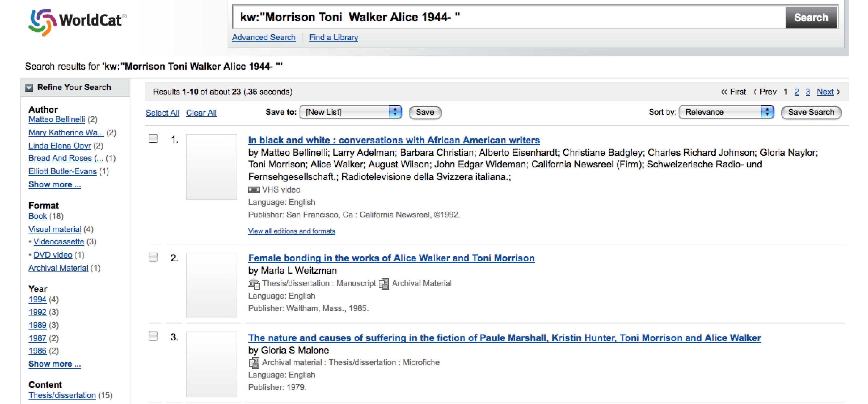Filter format by DVD video
The image size is (868, 404).
(x=53, y=255)
